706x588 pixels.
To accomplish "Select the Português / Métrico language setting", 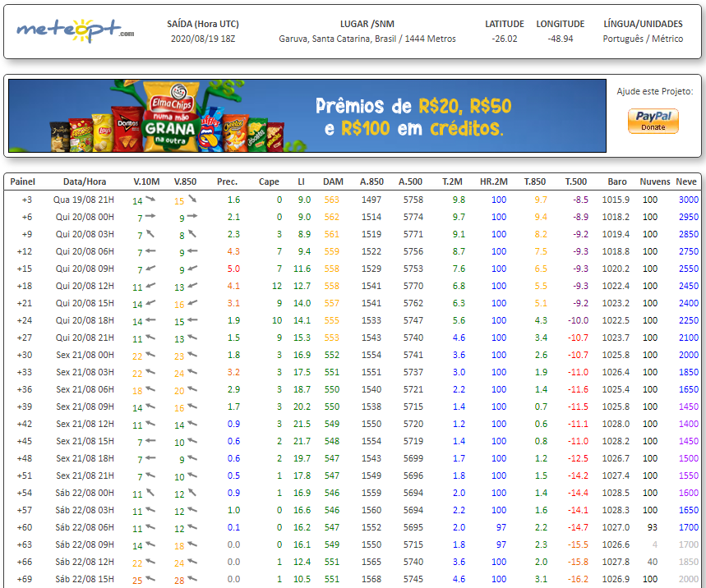I will click(644, 39).
